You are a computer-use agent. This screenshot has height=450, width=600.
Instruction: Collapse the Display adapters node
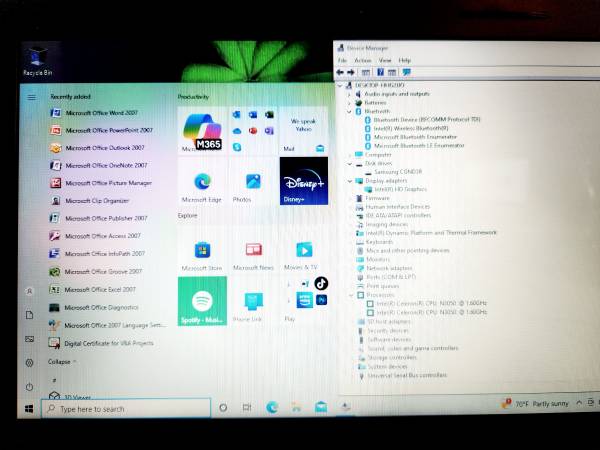click(x=350, y=181)
